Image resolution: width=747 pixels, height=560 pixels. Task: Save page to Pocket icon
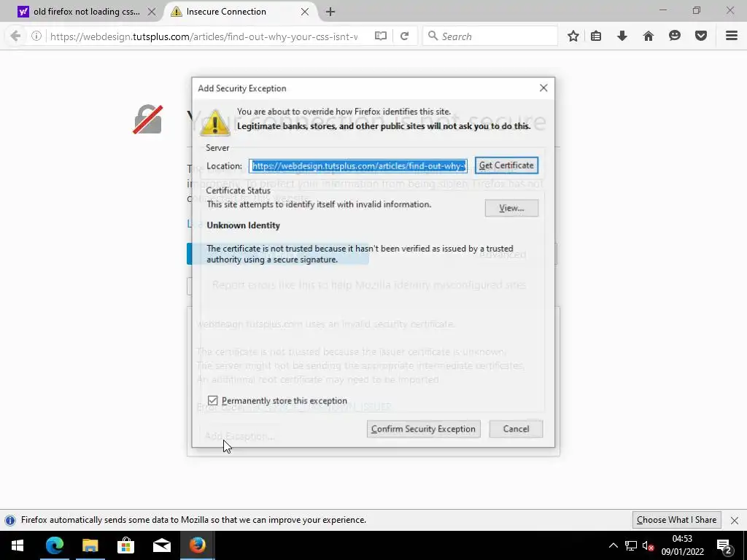700,36
